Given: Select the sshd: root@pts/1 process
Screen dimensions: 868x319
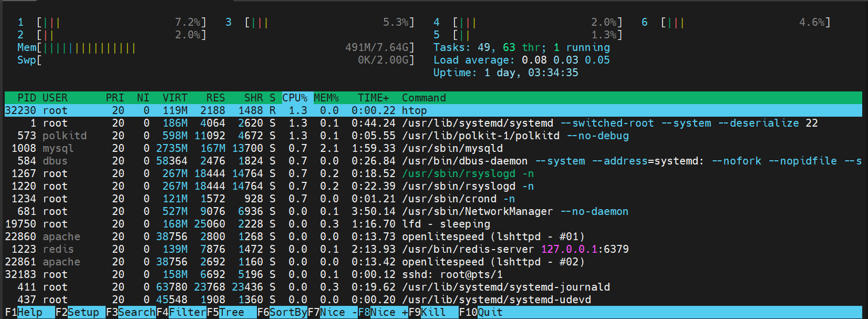Looking at the screenshot, I should tap(452, 274).
